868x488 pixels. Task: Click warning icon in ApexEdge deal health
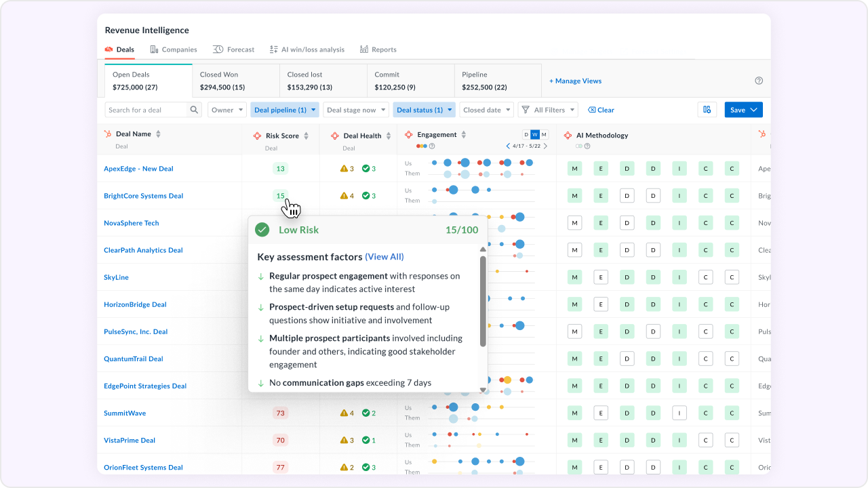click(344, 169)
